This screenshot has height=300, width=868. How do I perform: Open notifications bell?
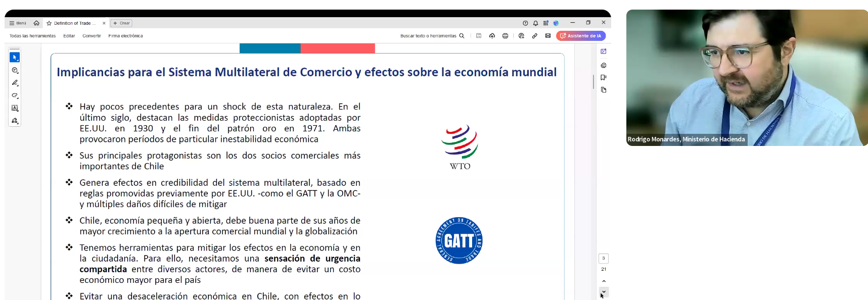point(535,23)
